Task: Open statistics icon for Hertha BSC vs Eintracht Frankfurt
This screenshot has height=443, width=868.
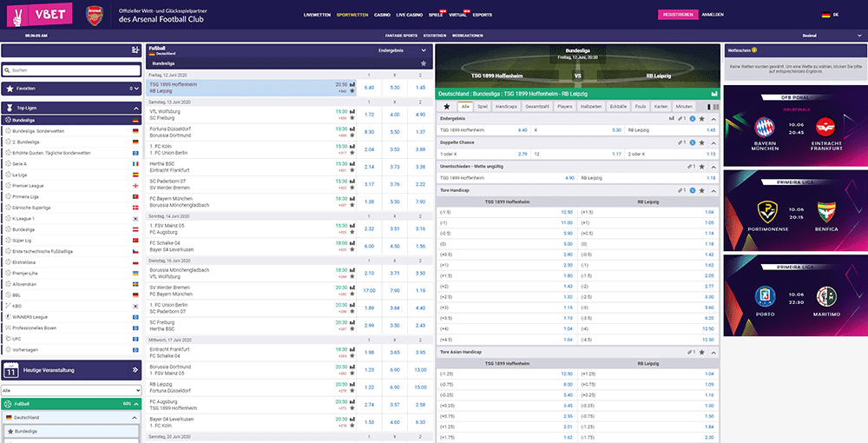Action: coord(352,164)
